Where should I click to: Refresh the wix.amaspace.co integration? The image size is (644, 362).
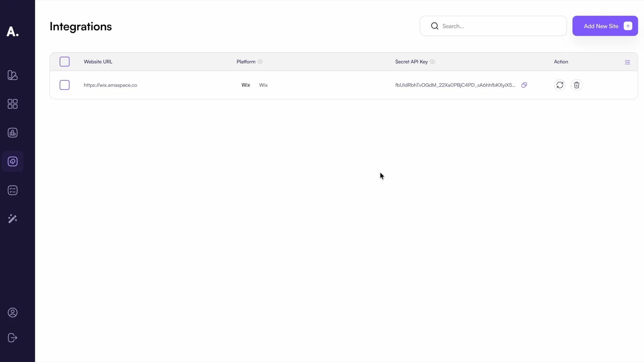coord(560,85)
